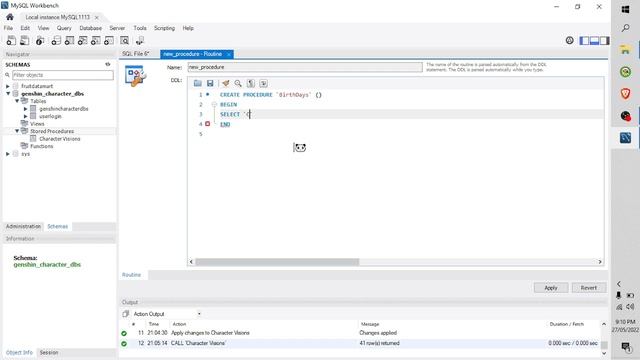Close the Local instance MySQL1113 tab

pos(97,17)
